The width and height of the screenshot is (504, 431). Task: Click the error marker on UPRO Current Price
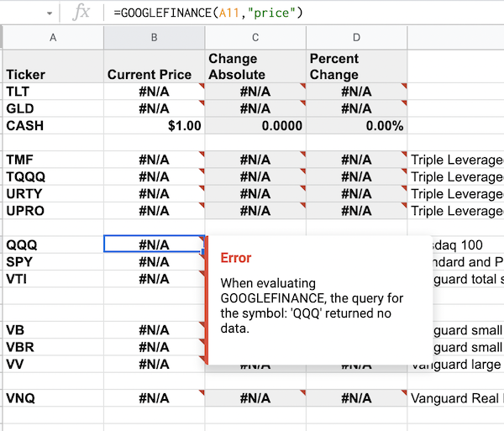(202, 205)
